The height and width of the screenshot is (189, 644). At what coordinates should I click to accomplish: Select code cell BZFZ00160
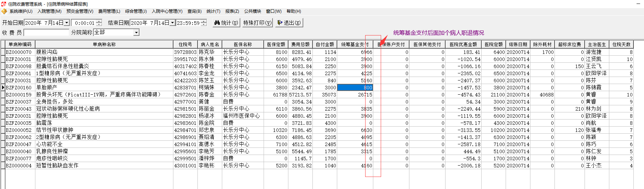point(20,88)
